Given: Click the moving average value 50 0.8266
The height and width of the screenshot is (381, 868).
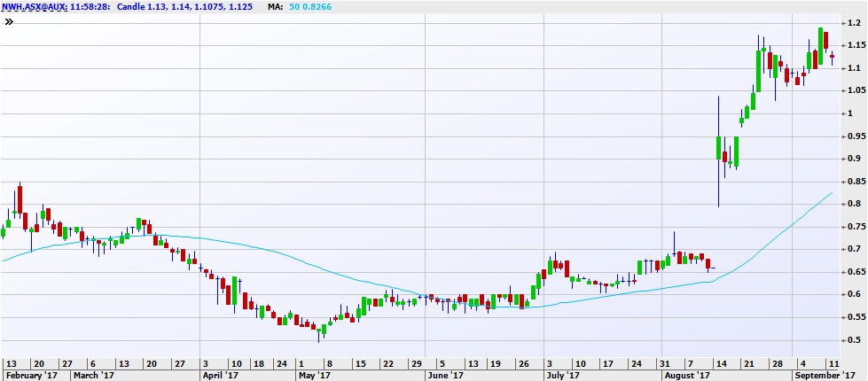Looking at the screenshot, I should [x=310, y=7].
